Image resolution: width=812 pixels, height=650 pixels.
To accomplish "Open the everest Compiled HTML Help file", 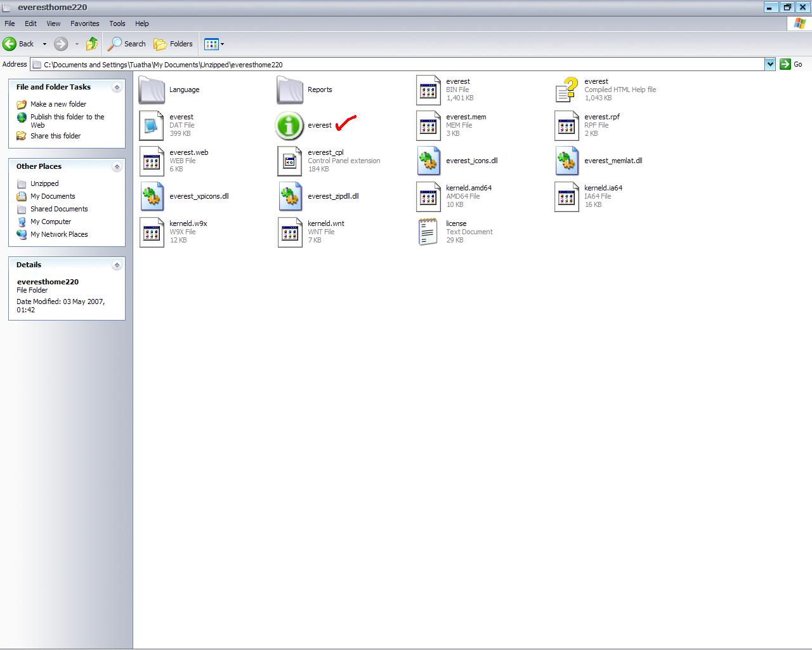I will pyautogui.click(x=566, y=90).
